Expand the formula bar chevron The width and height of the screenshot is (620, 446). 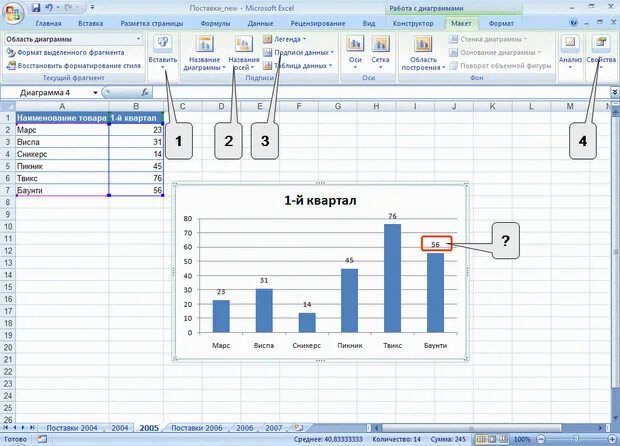(614, 93)
